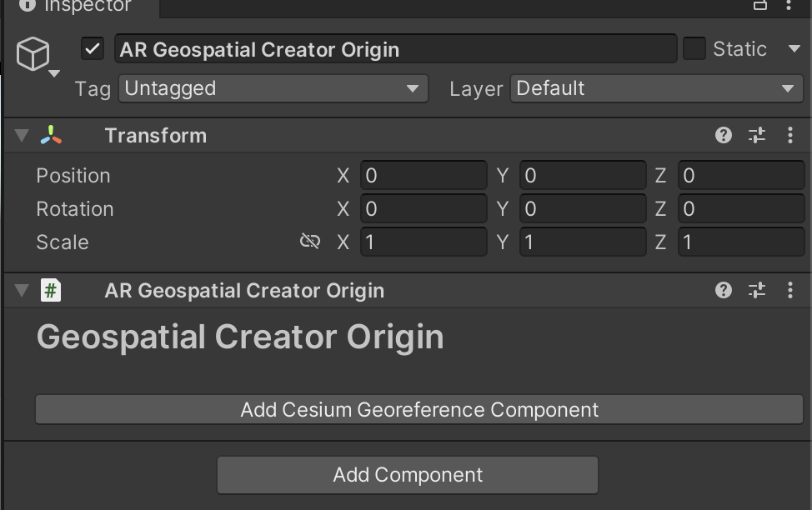Enable the Static checkbox
Image resolution: width=812 pixels, height=510 pixels.
694,48
